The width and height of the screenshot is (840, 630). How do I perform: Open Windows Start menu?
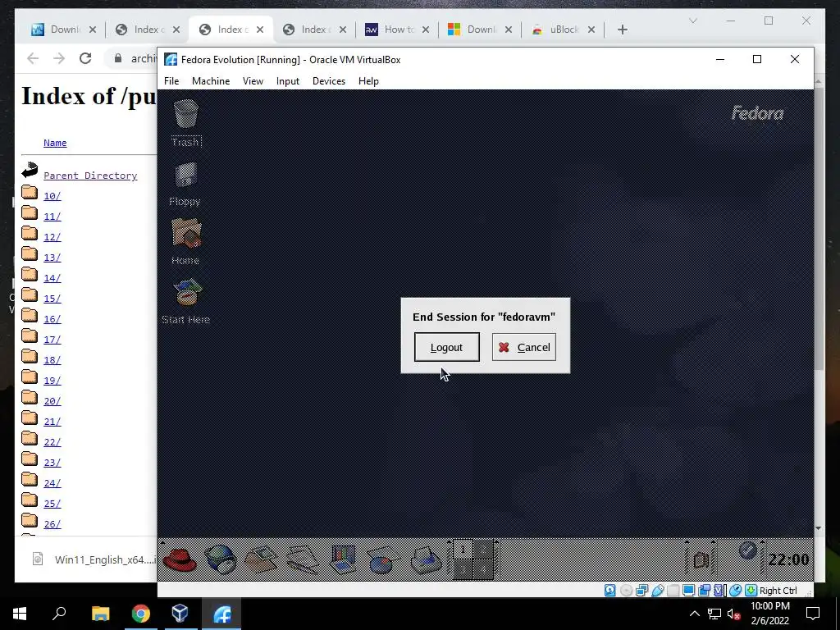pos(20,614)
